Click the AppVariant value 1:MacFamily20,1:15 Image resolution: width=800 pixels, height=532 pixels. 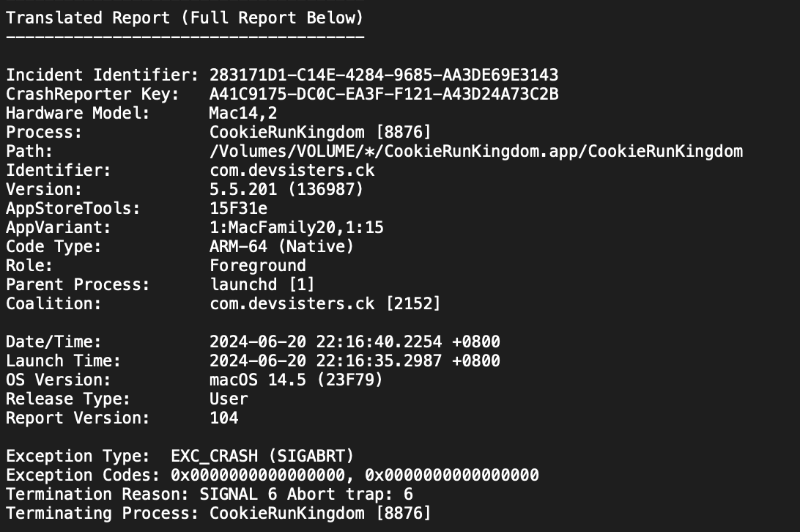tap(296, 227)
